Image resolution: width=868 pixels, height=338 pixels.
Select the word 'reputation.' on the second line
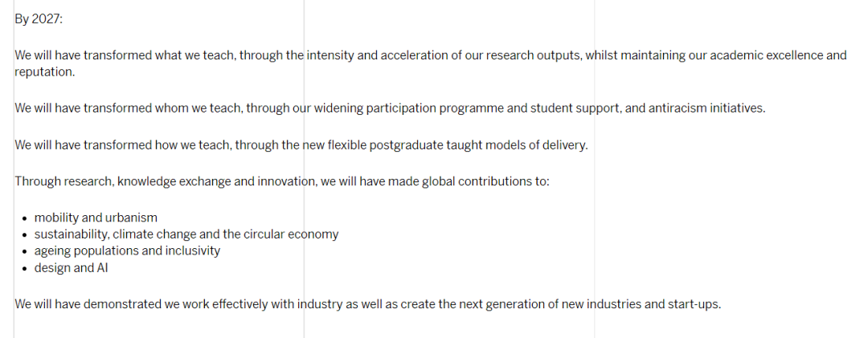click(44, 72)
